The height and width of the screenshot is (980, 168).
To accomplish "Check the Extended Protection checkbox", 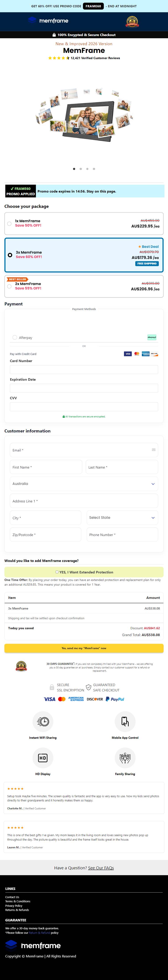I will click(57, 572).
